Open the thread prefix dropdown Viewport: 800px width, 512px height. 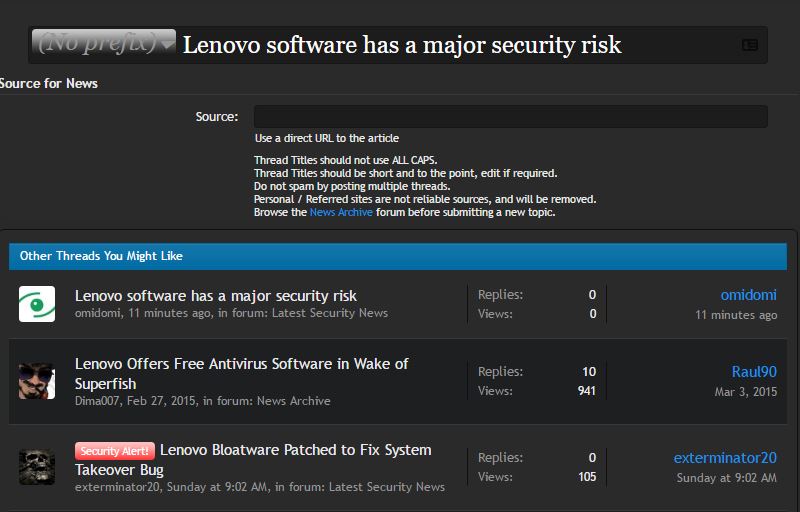(x=104, y=44)
